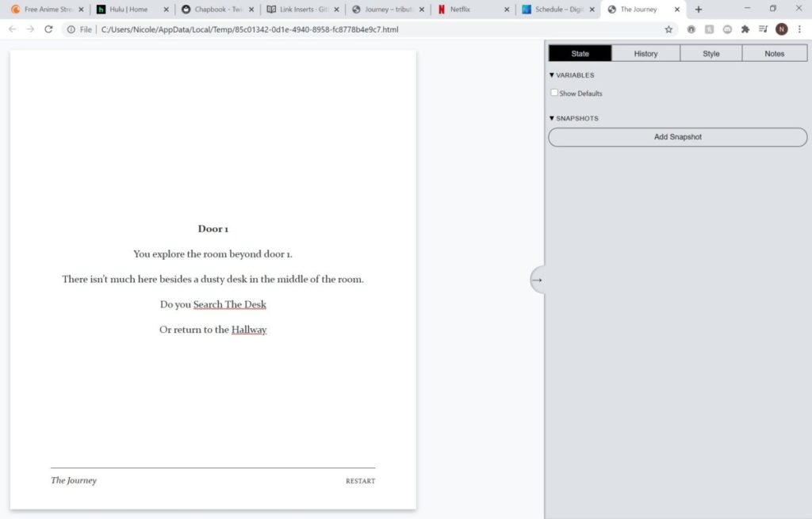The height and width of the screenshot is (519, 812).
Task: Open the Chrome extensions puzzle icon
Action: point(745,29)
